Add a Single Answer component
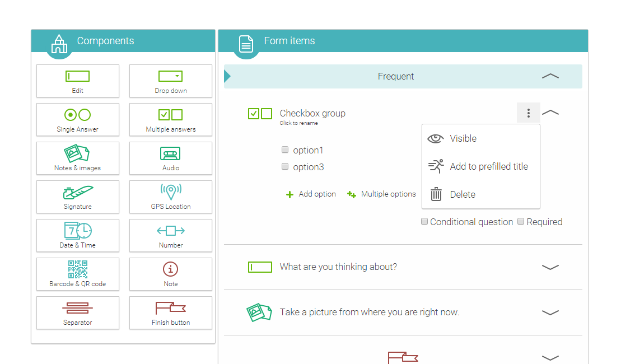Screen dimensions: 621x364 (x=78, y=120)
